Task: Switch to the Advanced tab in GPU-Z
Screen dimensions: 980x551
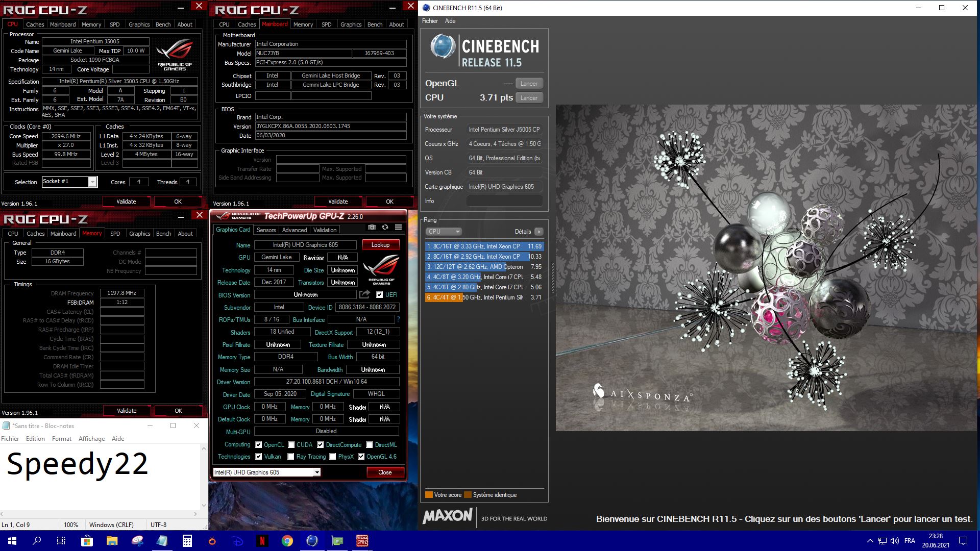Action: [295, 230]
